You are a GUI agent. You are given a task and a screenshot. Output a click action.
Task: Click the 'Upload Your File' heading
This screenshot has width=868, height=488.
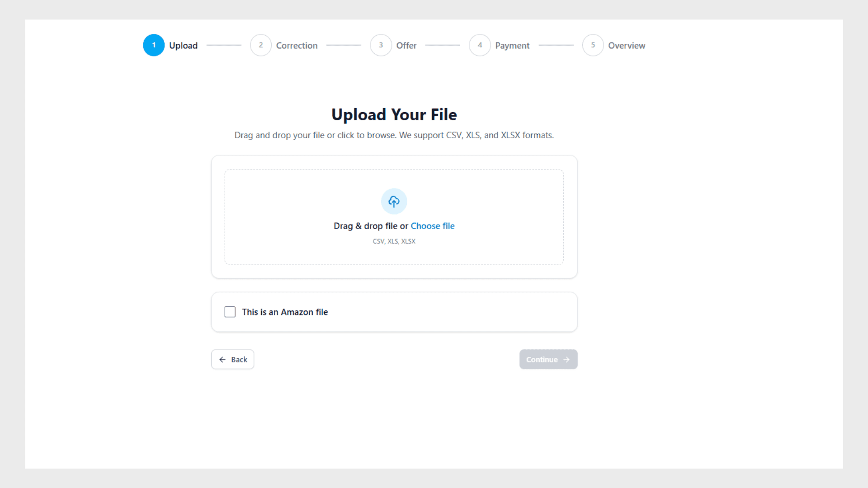(394, 115)
